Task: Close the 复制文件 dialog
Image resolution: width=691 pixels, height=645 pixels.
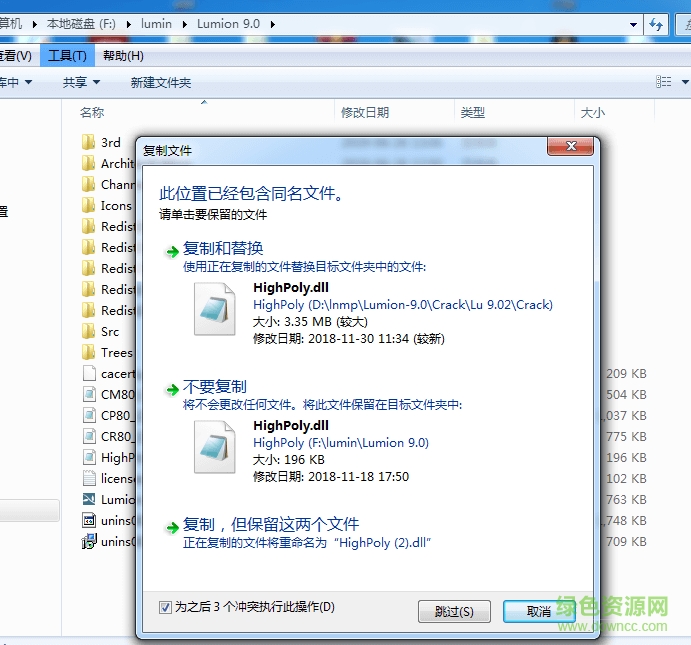Action: tap(571, 146)
